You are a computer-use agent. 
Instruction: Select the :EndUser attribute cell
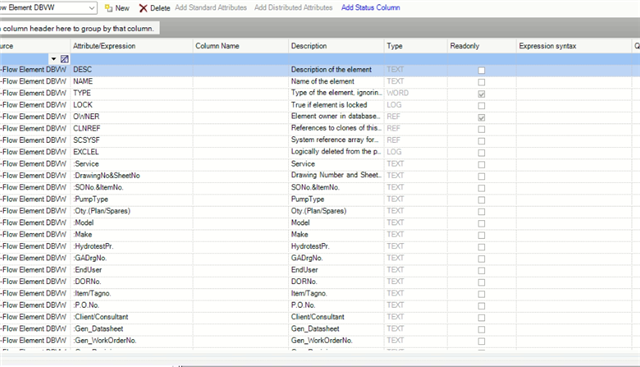coord(132,270)
